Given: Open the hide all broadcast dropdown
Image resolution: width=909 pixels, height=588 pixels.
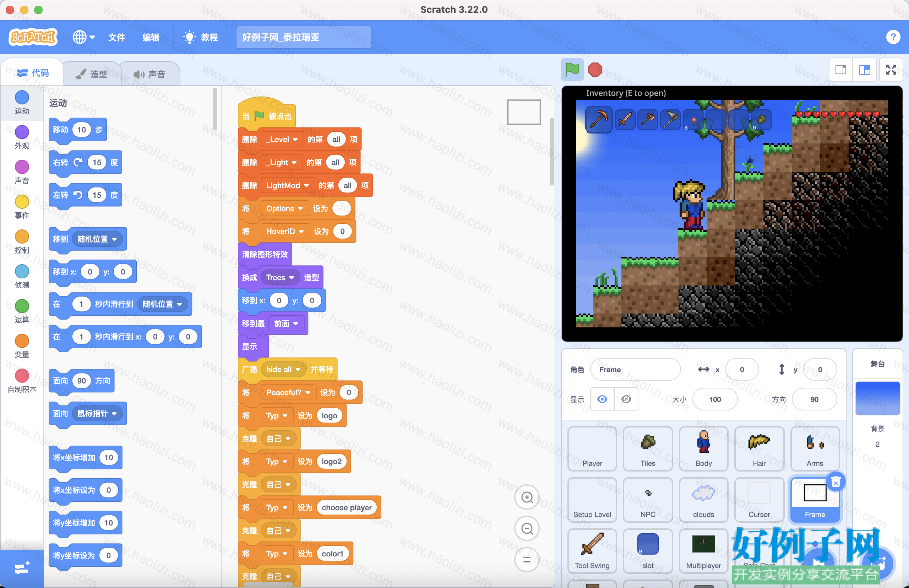Looking at the screenshot, I should coord(283,369).
